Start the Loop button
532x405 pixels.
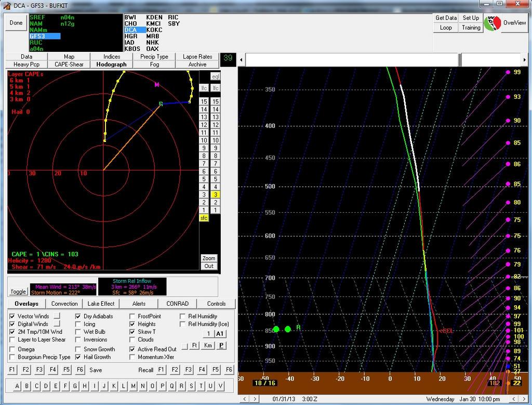click(x=446, y=28)
